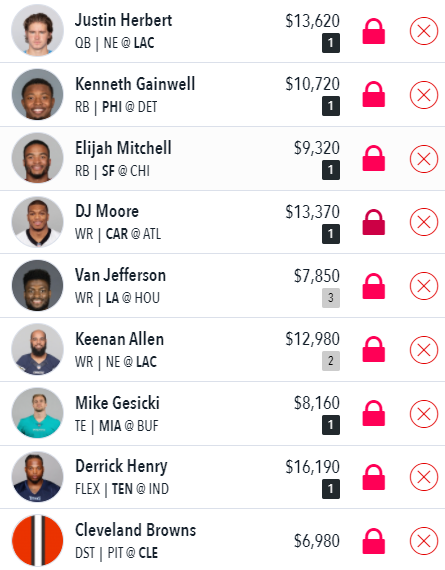Viewport: 445px width, 570px height.
Task: Click Keenan Allen's lock icon
Action: coord(374,349)
